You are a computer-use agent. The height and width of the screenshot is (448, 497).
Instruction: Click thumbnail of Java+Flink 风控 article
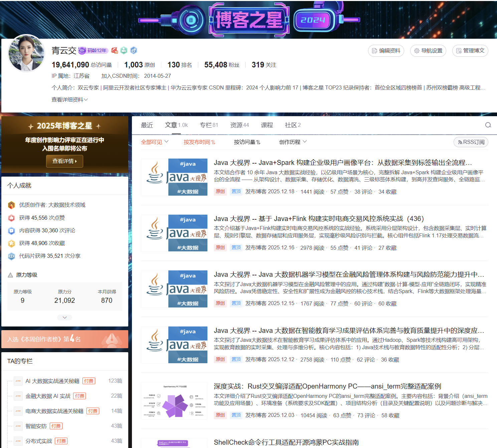tap(174, 233)
